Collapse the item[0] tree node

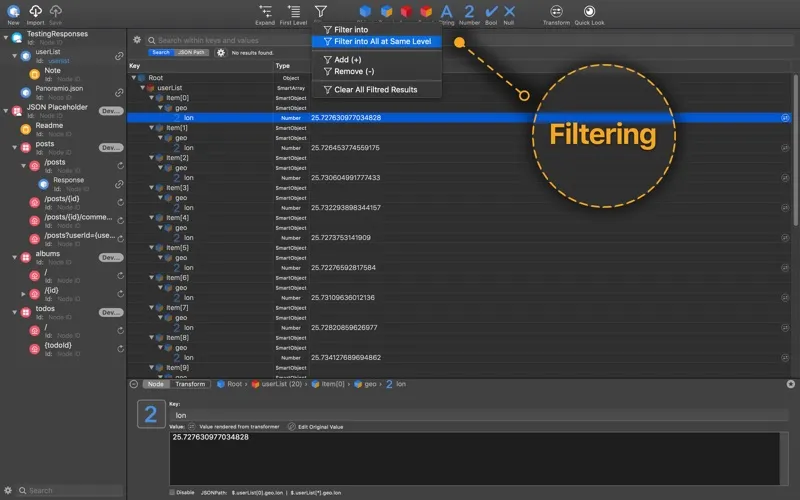point(152,97)
